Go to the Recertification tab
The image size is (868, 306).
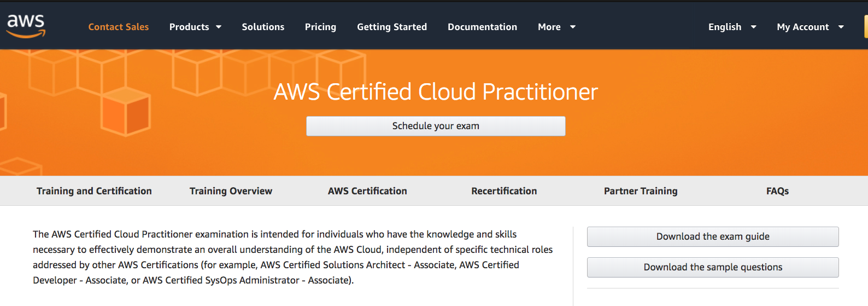pos(504,191)
